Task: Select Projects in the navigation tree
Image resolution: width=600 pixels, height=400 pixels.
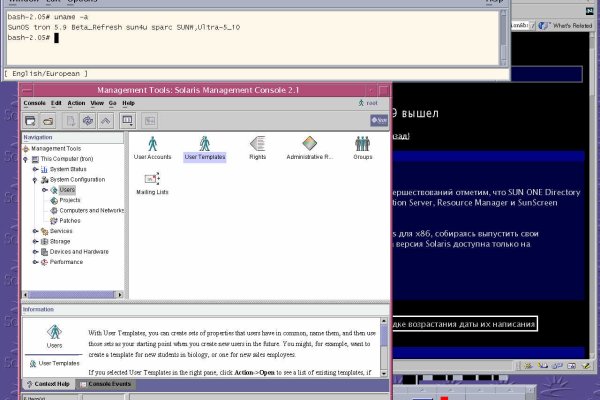Action: [69, 200]
